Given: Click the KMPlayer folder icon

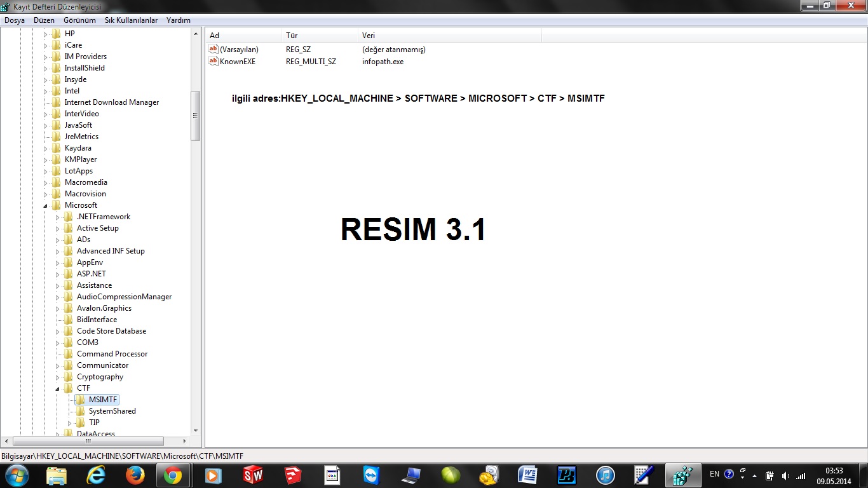Looking at the screenshot, I should click(57, 159).
